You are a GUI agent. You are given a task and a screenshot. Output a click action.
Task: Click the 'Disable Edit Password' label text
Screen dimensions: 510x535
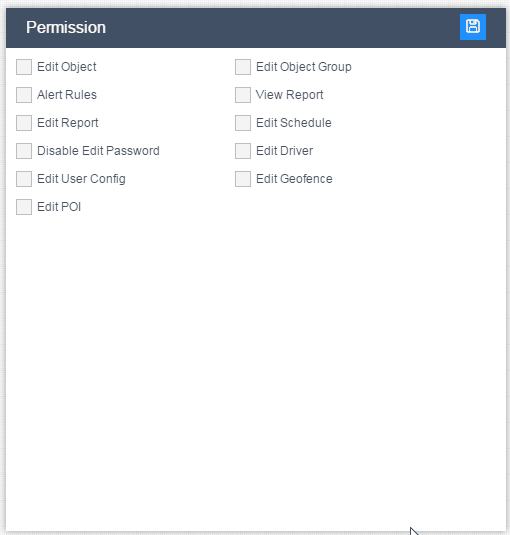98,151
